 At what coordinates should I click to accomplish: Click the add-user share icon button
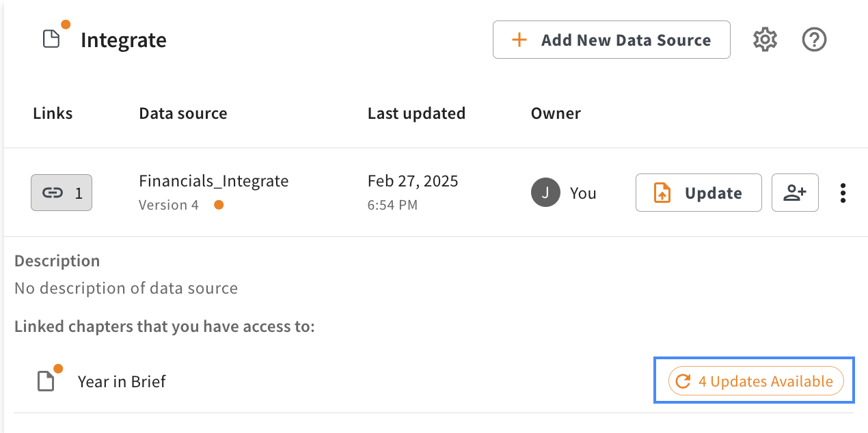(x=795, y=193)
